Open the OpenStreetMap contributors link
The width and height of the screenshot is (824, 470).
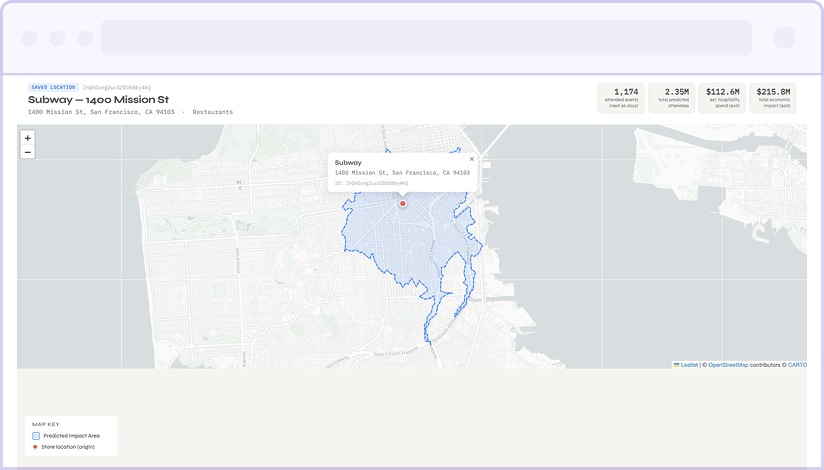[728, 365]
